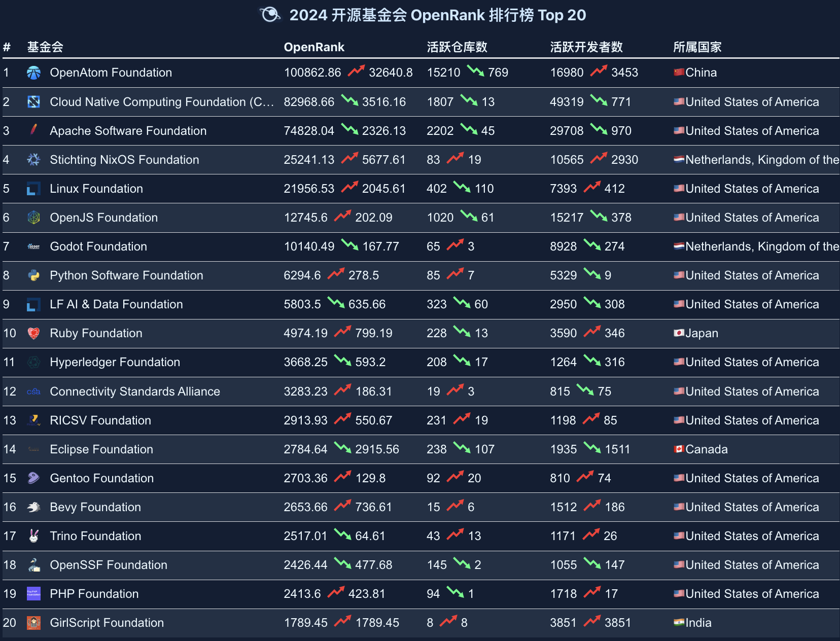Click the OpenAtom Foundation logo icon
The width and height of the screenshot is (840, 641).
point(33,73)
